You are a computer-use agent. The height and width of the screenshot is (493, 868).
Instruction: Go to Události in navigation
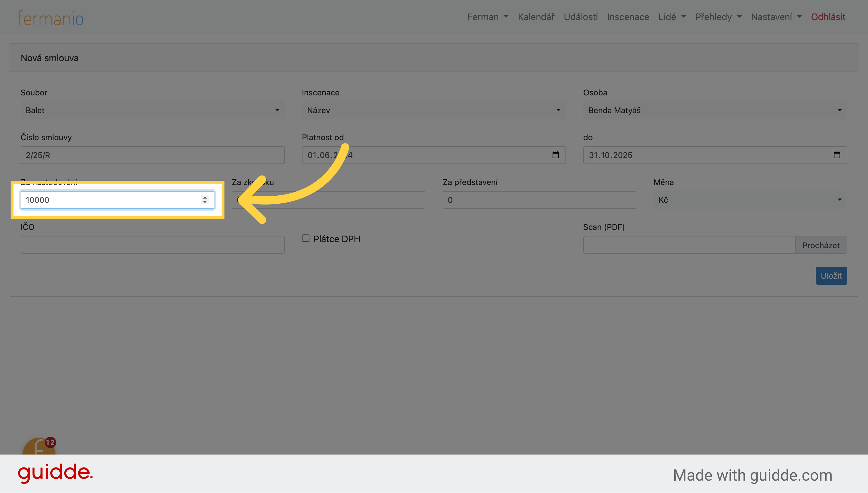pos(581,17)
